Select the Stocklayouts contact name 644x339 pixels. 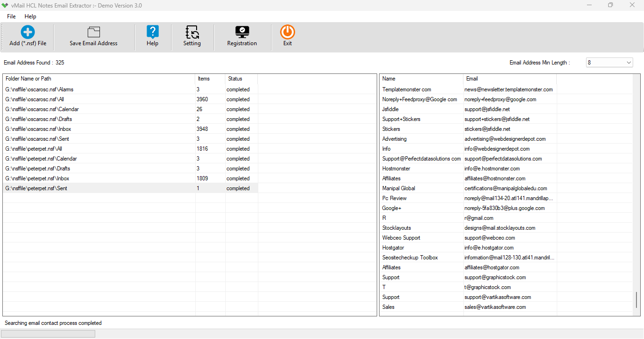396,228
